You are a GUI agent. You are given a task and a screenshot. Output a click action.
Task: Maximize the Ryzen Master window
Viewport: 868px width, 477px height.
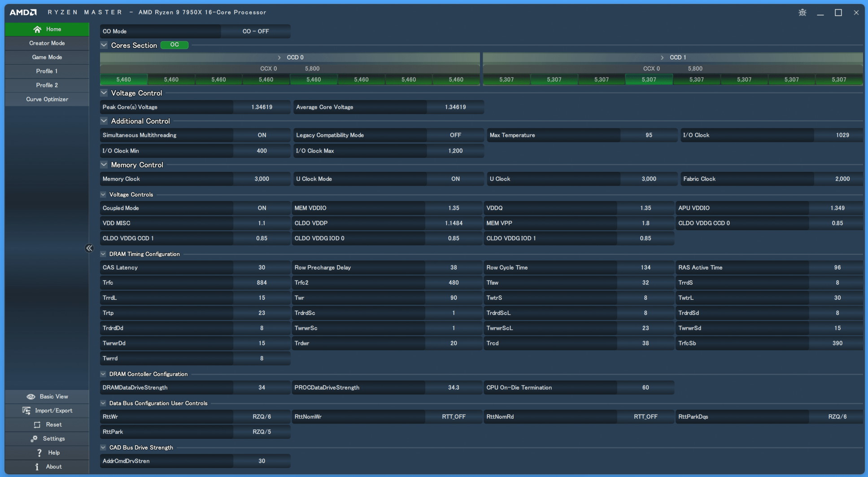coord(838,13)
